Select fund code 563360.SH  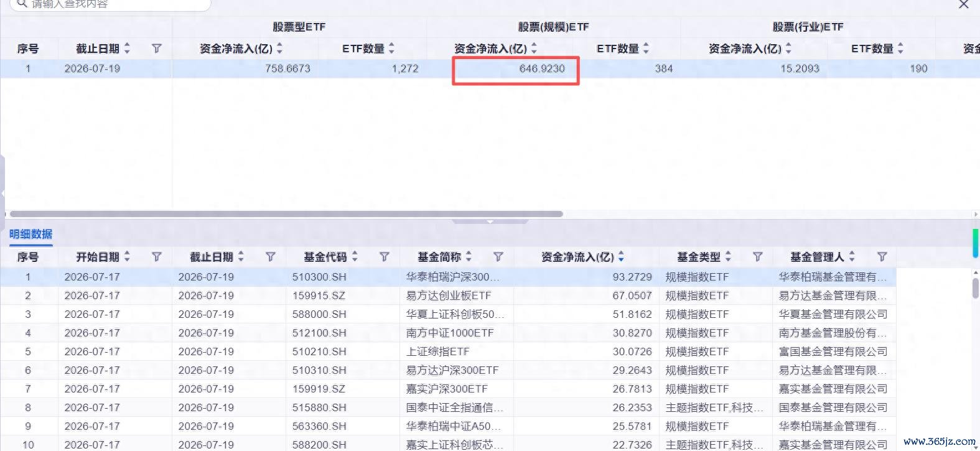[x=319, y=426]
